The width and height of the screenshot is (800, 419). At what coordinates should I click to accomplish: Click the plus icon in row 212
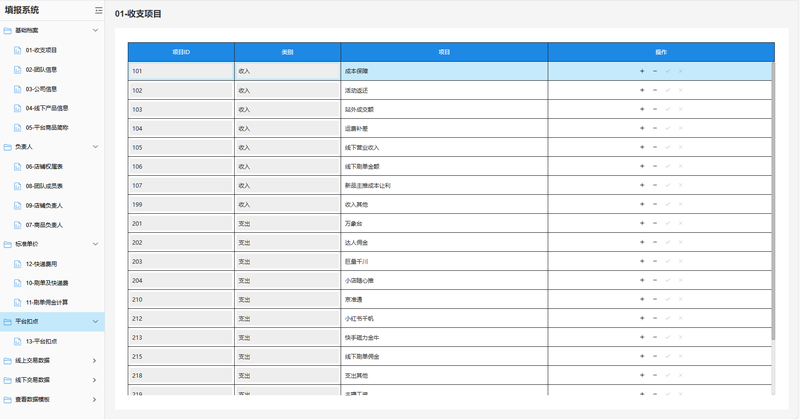pos(642,318)
